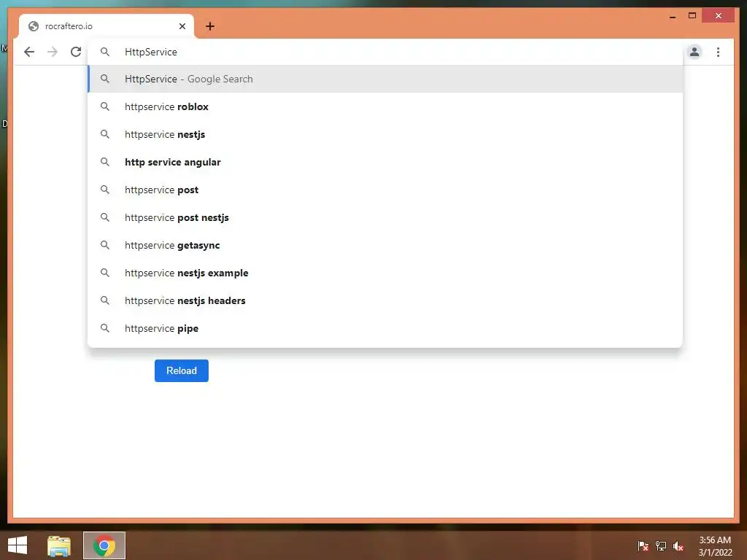Click Chrome icon in taskbar
The height and width of the screenshot is (560, 747).
click(104, 545)
